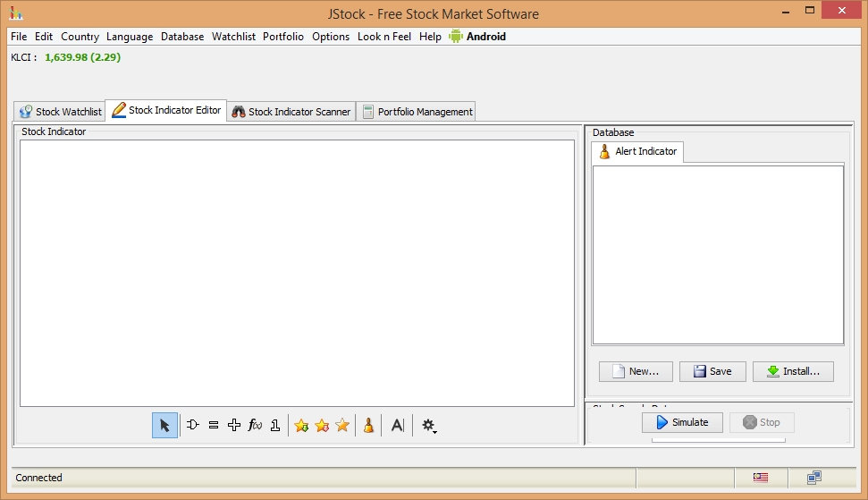Open the Country menu
This screenshot has height=500, width=868.
[80, 37]
